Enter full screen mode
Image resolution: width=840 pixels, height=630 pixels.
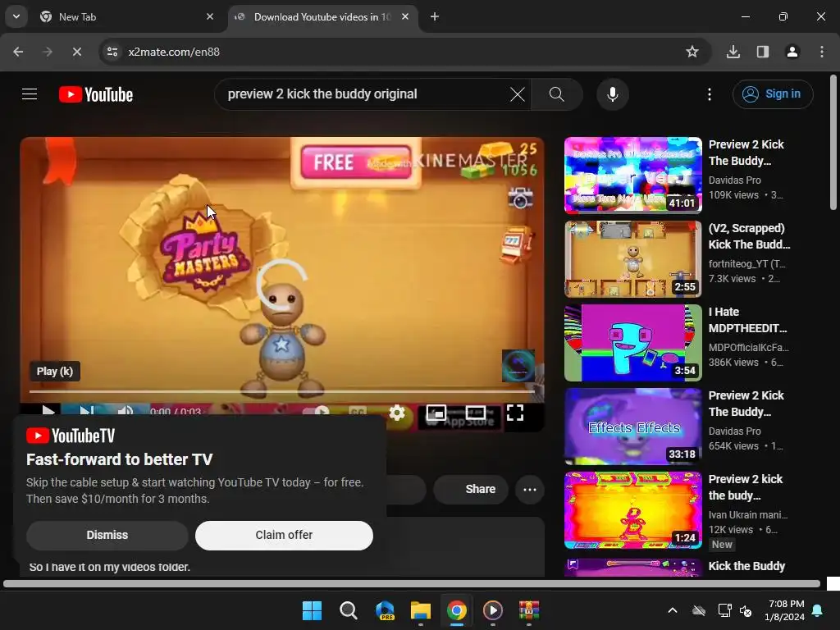pos(515,413)
